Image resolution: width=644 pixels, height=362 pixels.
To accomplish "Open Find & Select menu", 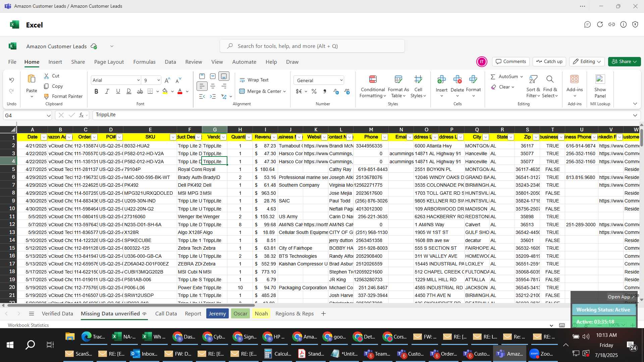I will coord(550,86).
